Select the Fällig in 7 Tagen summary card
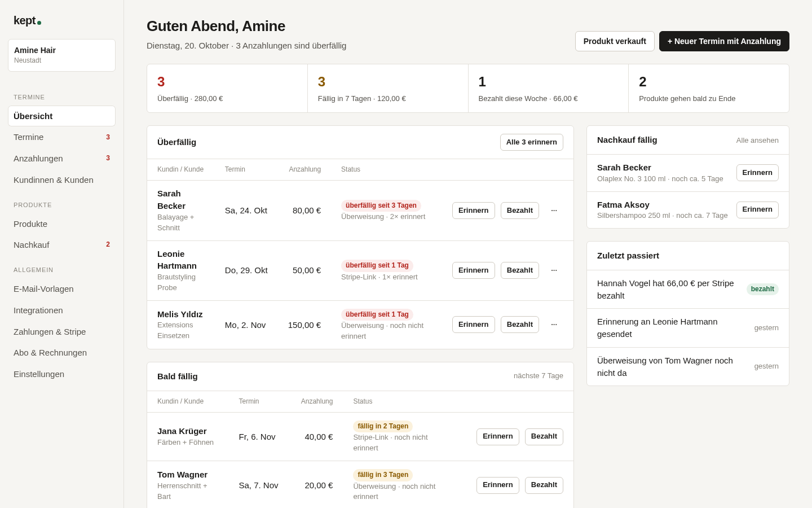Screen dimensions: 812x508 (x=388, y=89)
